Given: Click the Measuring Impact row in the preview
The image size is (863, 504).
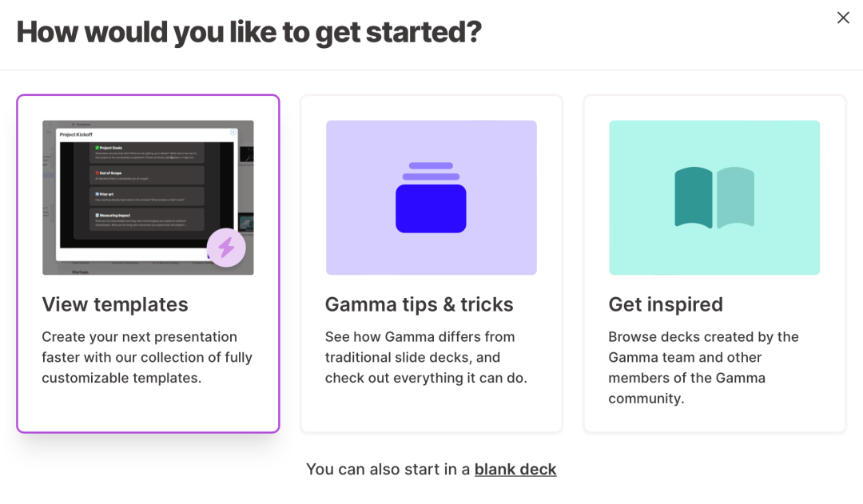Looking at the screenshot, I should pos(146,220).
